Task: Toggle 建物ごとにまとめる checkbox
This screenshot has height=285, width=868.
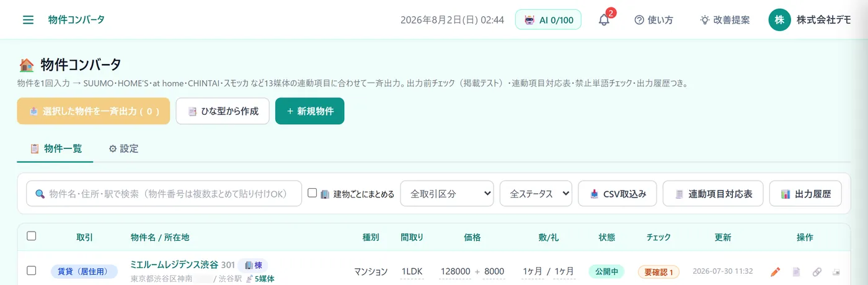Action: click(312, 193)
